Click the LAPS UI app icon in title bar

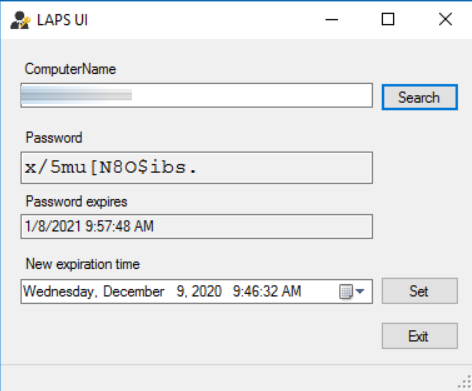coord(20,20)
